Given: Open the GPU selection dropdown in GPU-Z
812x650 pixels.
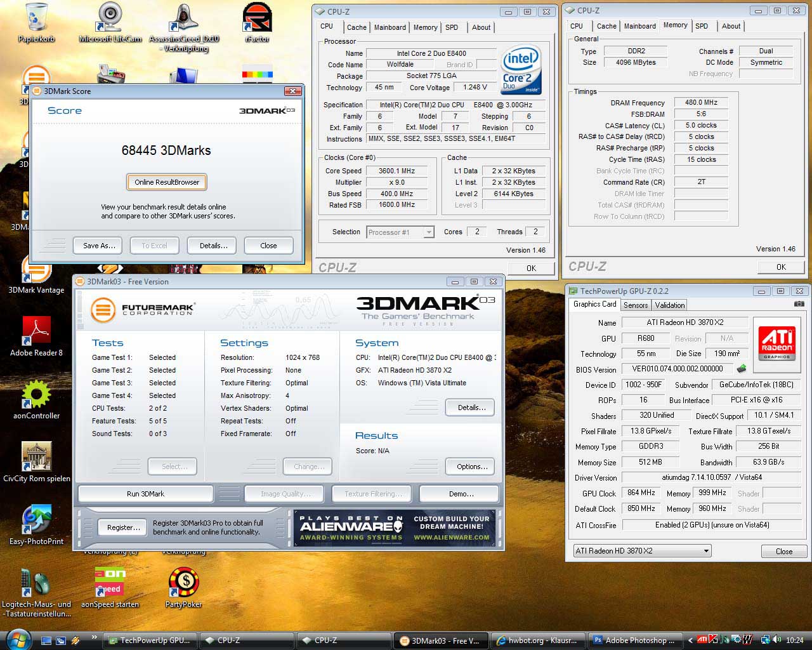Looking at the screenshot, I should click(641, 550).
